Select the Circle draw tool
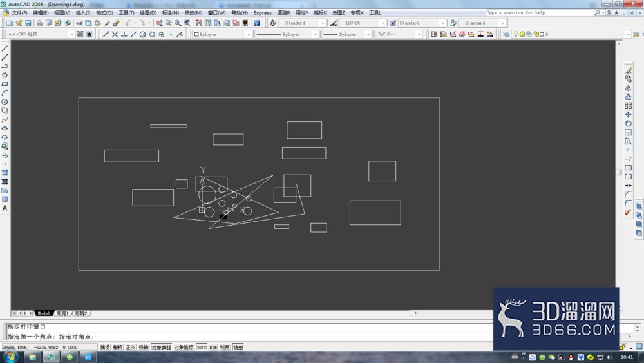Image resolution: width=644 pixels, height=363 pixels. point(5,102)
